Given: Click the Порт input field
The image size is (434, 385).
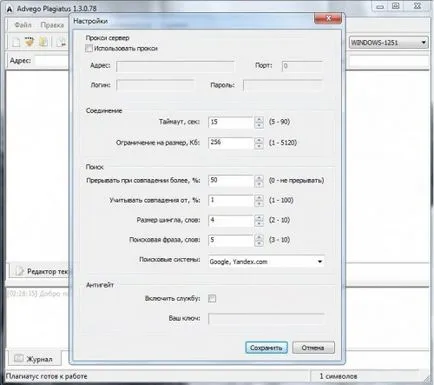Looking at the screenshot, I should tap(302, 66).
